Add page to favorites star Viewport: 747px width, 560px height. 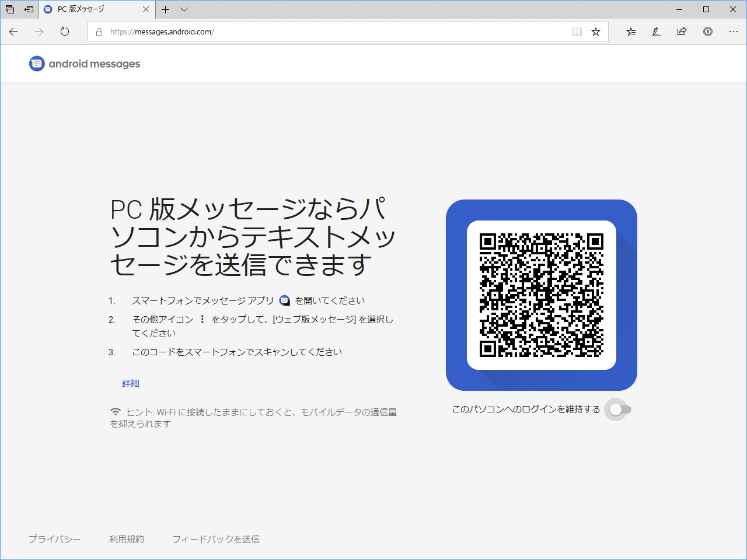pos(596,32)
